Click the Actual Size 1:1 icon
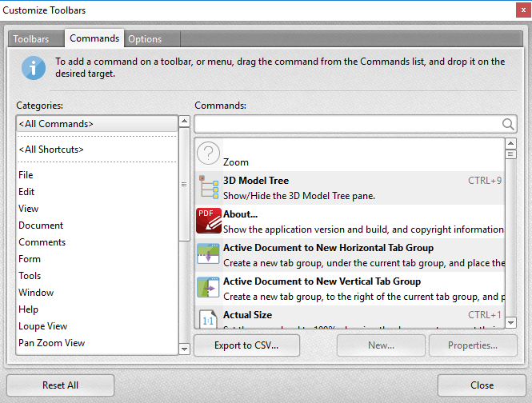This screenshot has width=532, height=403. point(208,319)
